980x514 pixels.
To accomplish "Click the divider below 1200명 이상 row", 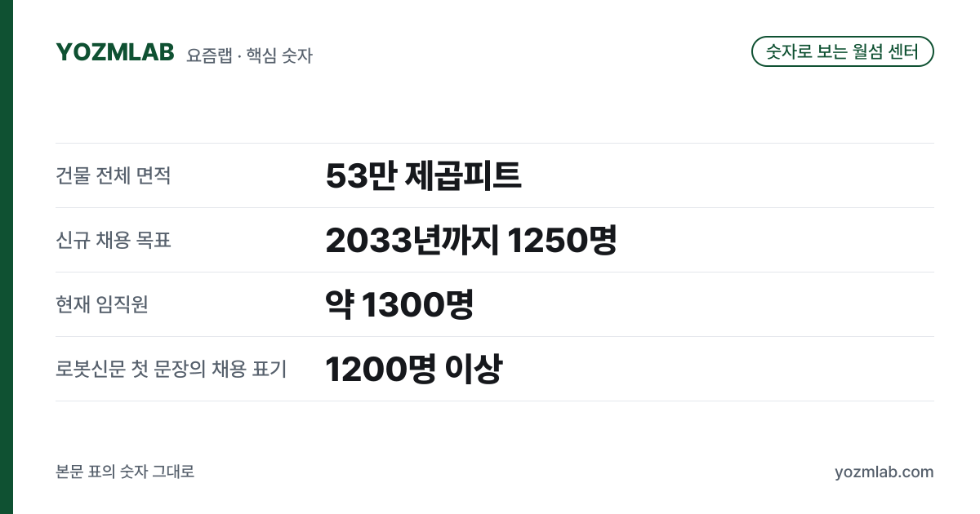I will [495, 401].
